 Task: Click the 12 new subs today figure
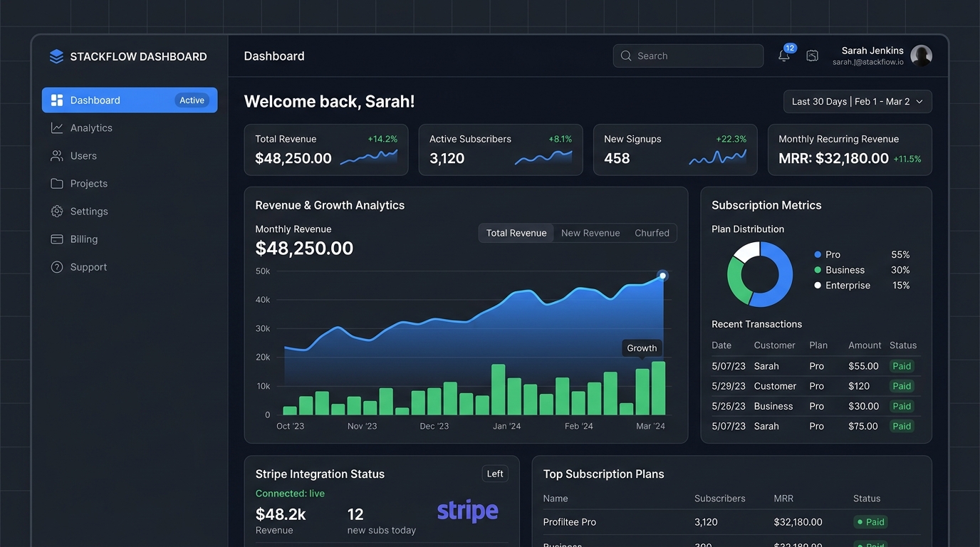point(355,514)
